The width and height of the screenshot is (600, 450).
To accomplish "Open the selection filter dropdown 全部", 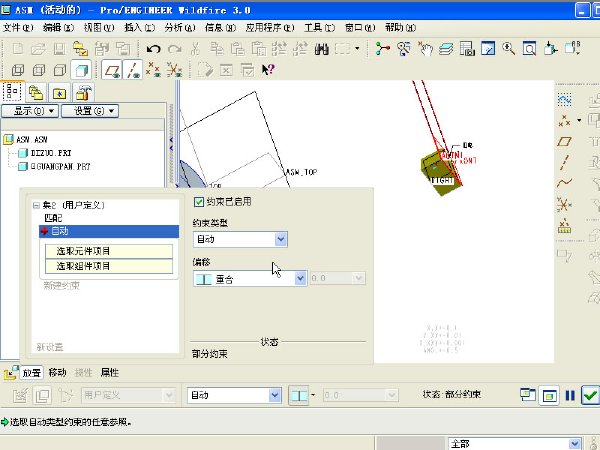I will pos(515,444).
